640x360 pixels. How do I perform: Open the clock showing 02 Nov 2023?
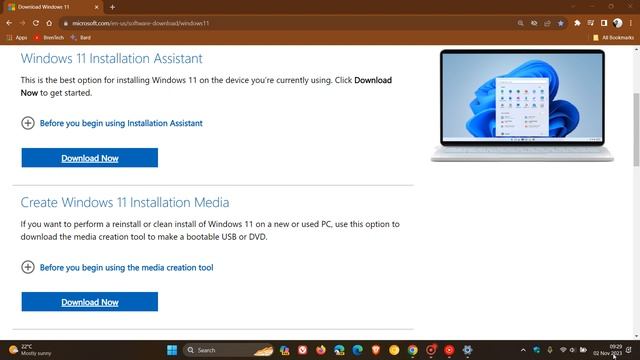(608, 350)
